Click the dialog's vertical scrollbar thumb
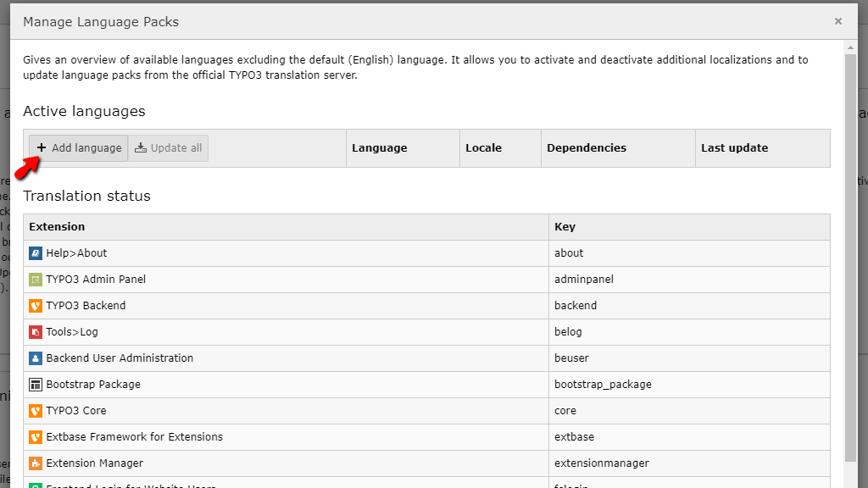Image resolution: width=868 pixels, height=488 pixels. [x=851, y=258]
